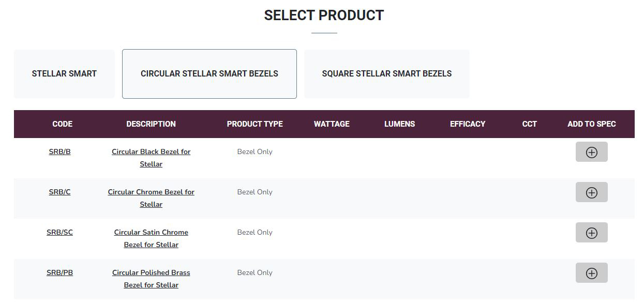Open the SRB/B product code link
644x305 pixels.
pos(60,151)
